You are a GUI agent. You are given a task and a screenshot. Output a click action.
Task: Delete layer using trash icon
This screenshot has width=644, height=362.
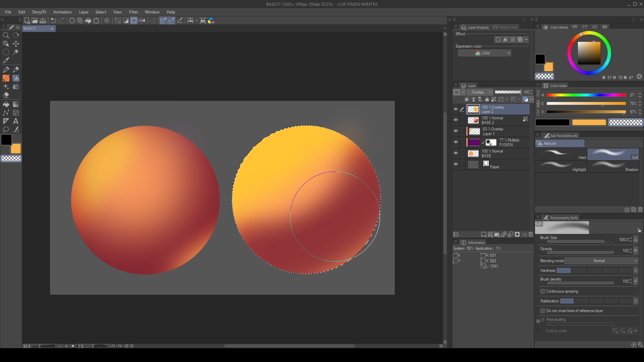[531, 235]
